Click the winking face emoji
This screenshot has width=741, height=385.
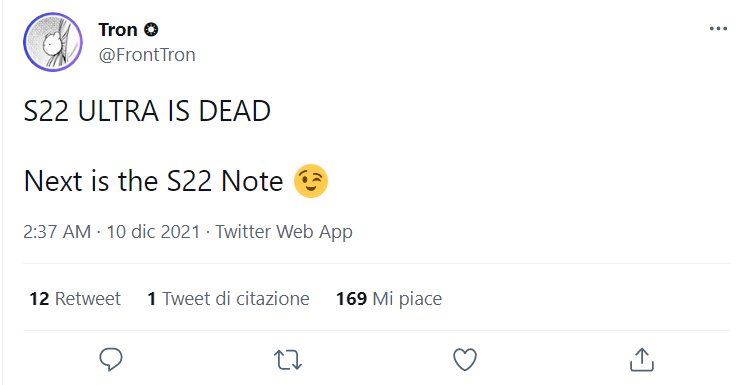click(x=310, y=181)
